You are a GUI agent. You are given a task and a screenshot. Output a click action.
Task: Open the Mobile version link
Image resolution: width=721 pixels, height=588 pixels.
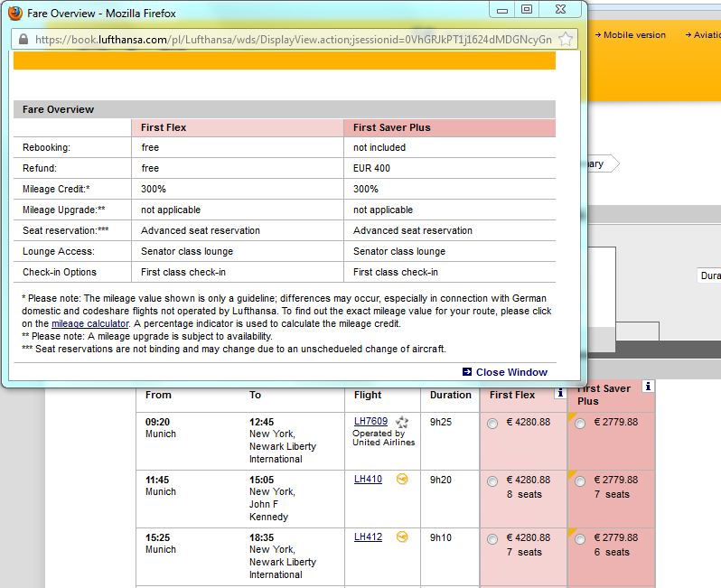click(x=633, y=35)
